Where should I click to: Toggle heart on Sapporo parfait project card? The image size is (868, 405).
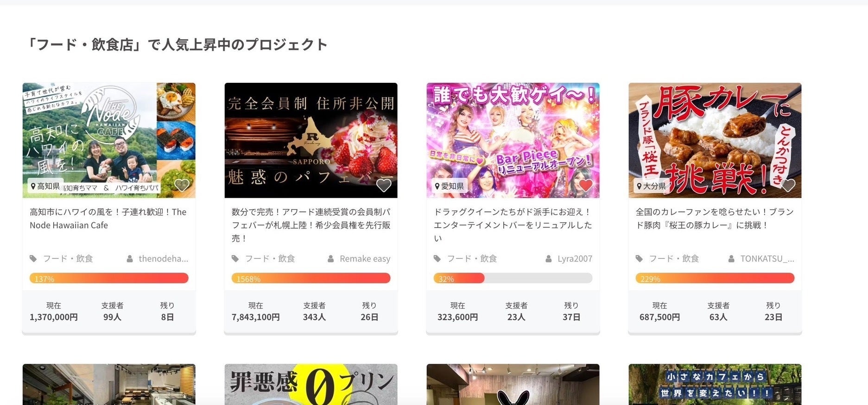tap(384, 185)
